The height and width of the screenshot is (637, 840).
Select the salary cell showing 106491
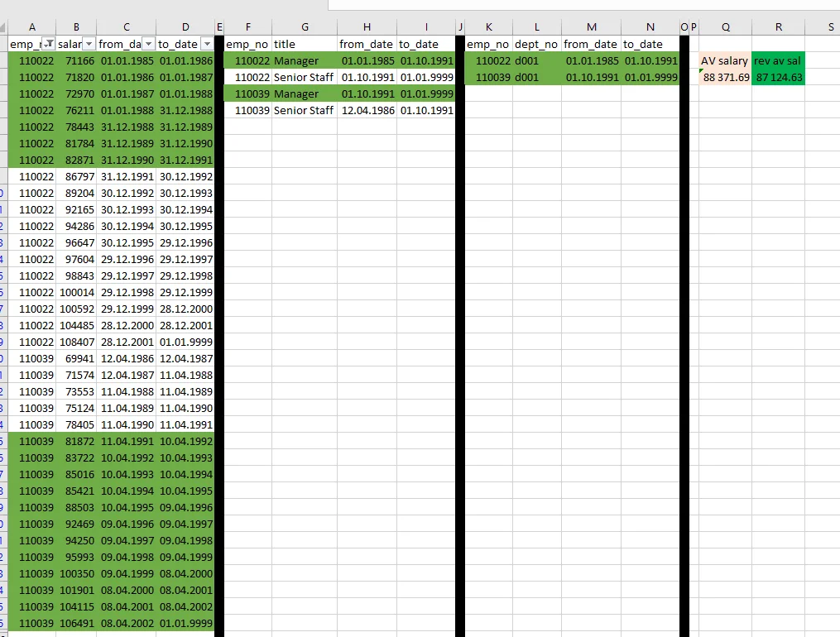tap(76, 623)
